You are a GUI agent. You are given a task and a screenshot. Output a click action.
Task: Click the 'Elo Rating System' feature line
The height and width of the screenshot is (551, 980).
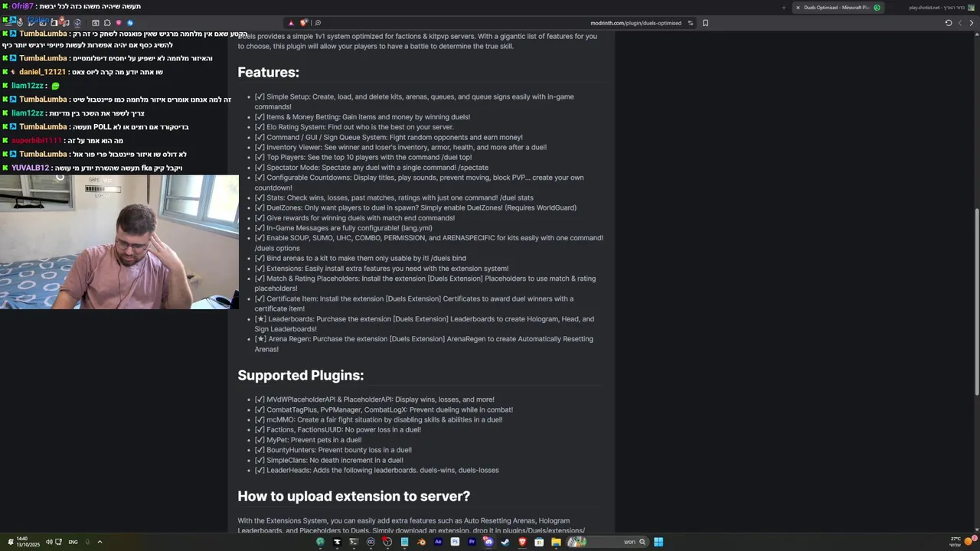pos(354,127)
